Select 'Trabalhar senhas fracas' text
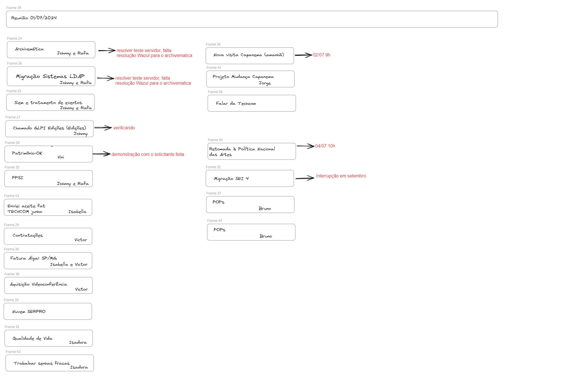This screenshot has height=392, width=583. 42,363
